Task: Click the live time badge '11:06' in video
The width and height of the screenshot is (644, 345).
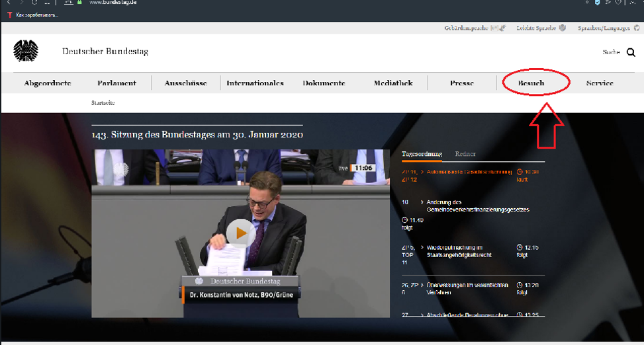Action: click(x=363, y=168)
